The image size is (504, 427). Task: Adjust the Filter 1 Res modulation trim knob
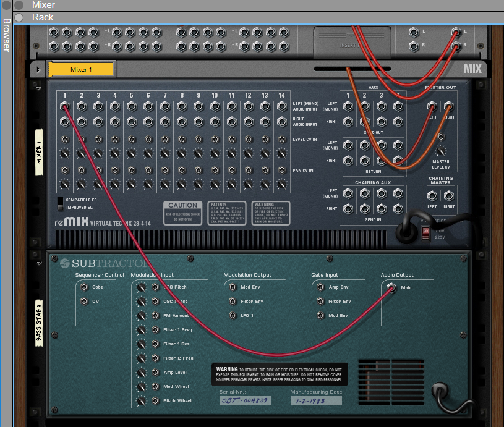tap(142, 344)
